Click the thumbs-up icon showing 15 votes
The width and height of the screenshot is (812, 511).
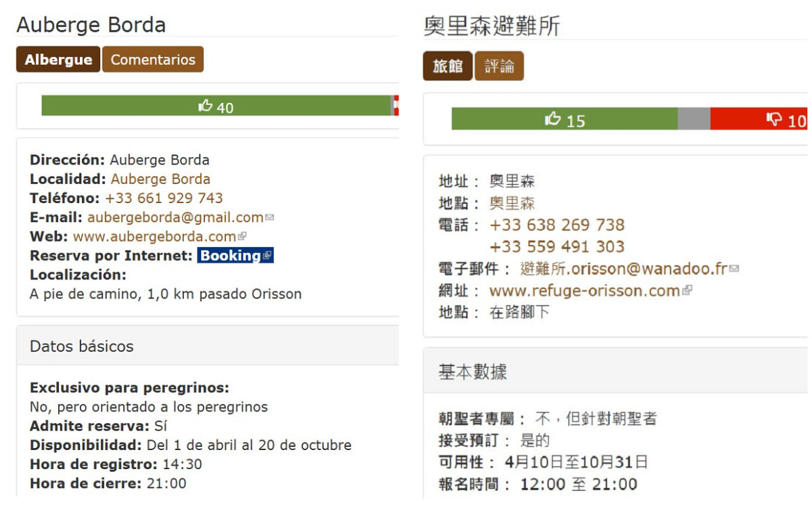(x=553, y=120)
